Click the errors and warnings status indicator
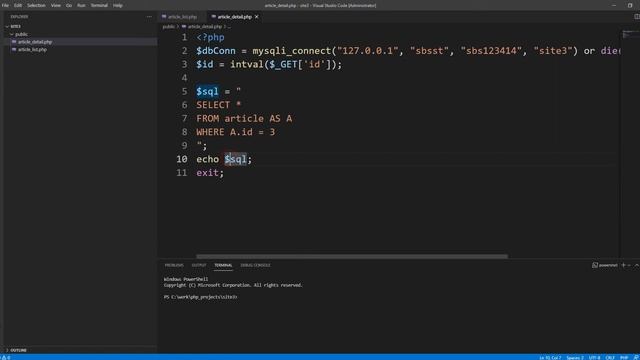640x360 pixels. 6,357
